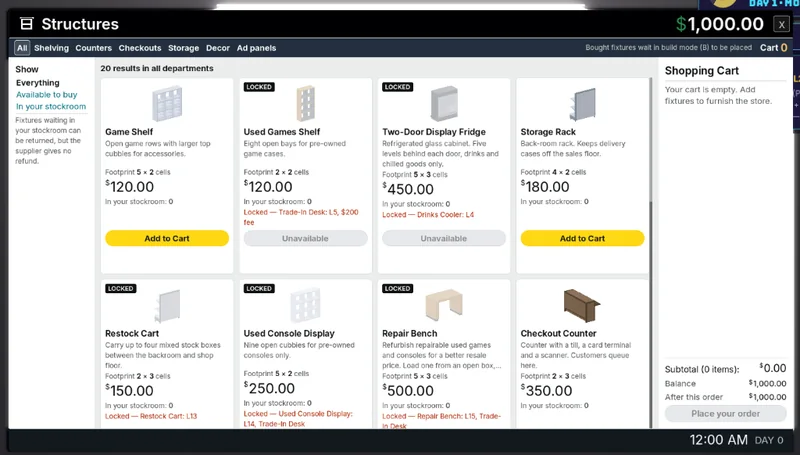Click the LOCKED badge on Used Games Shelf
Image resolution: width=800 pixels, height=455 pixels.
pos(259,87)
